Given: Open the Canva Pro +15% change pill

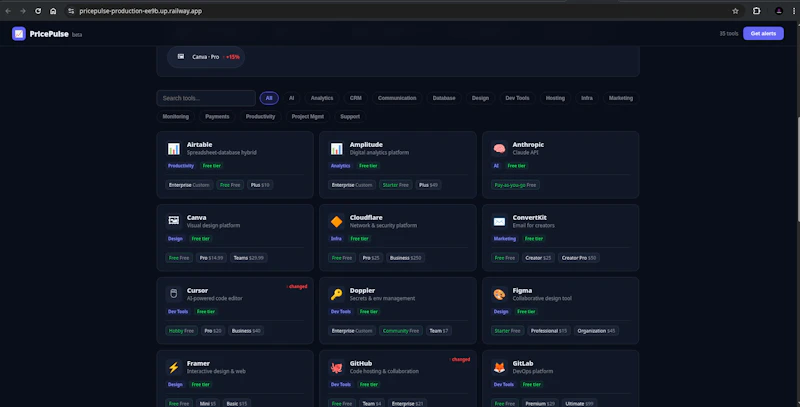Looking at the screenshot, I should tap(206, 57).
